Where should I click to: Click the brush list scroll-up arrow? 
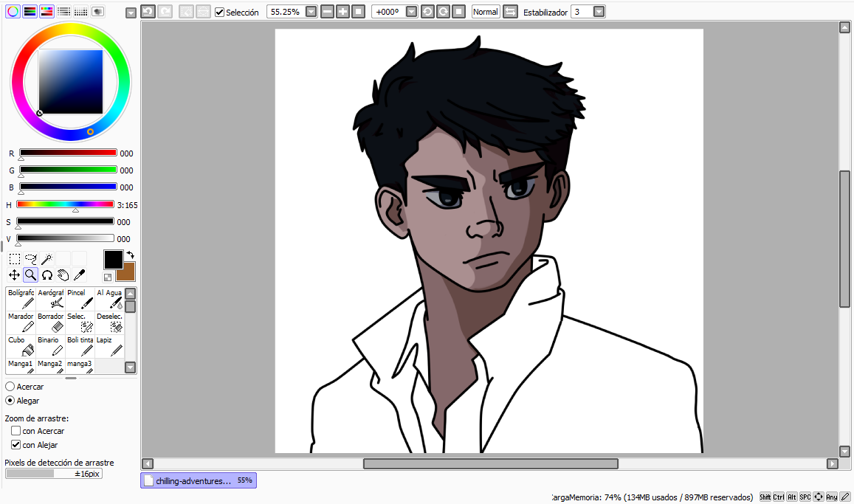130,294
